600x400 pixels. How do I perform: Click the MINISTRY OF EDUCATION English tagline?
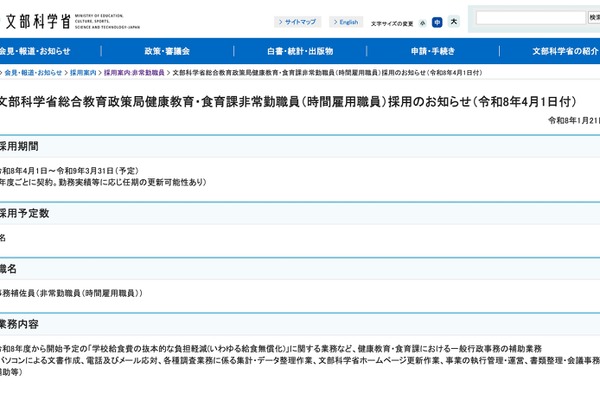coord(107,21)
